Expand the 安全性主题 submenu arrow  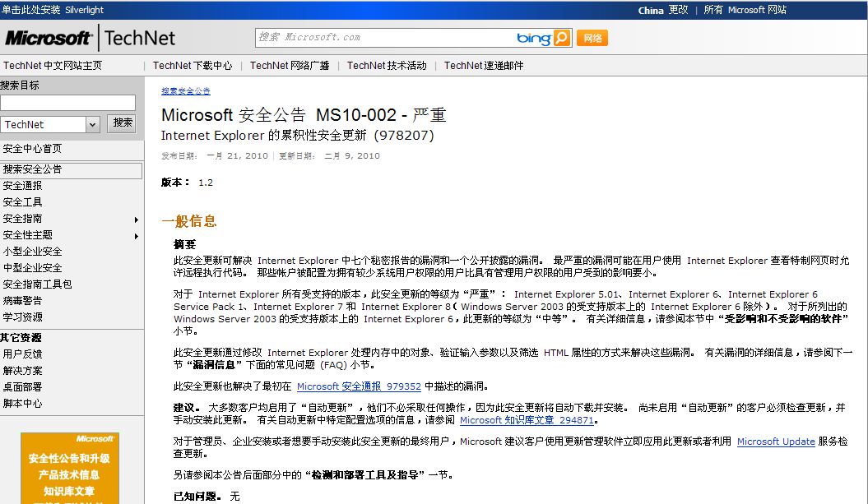(x=137, y=236)
